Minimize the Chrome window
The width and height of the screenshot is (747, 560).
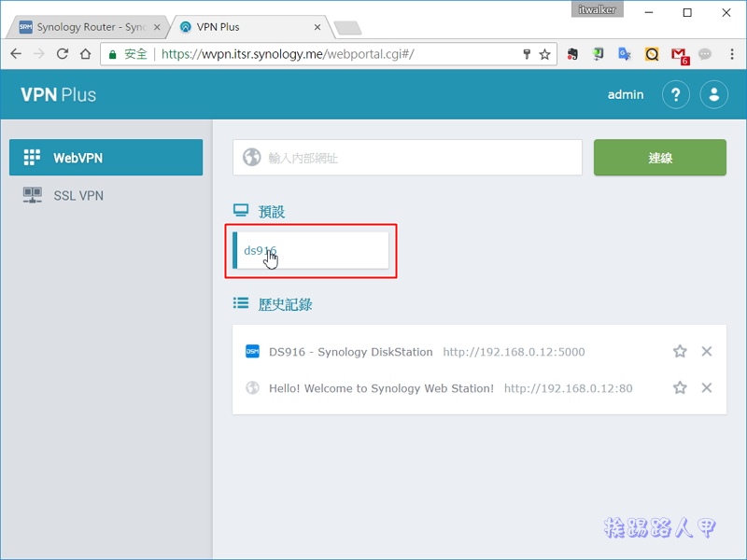click(x=649, y=12)
